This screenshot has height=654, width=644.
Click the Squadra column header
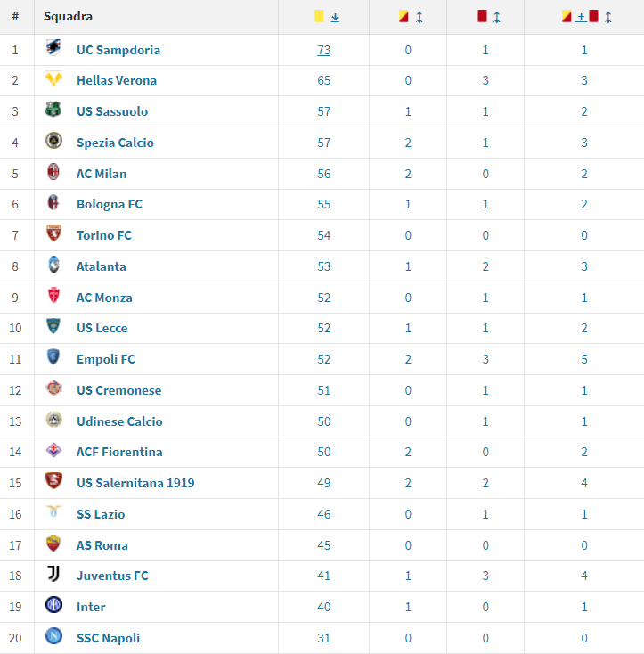68,17
